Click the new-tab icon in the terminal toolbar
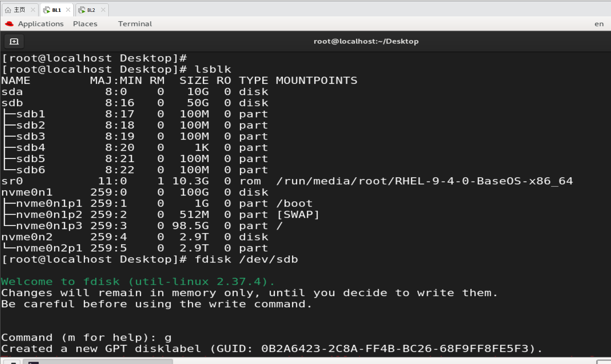611x364 pixels. [14, 41]
